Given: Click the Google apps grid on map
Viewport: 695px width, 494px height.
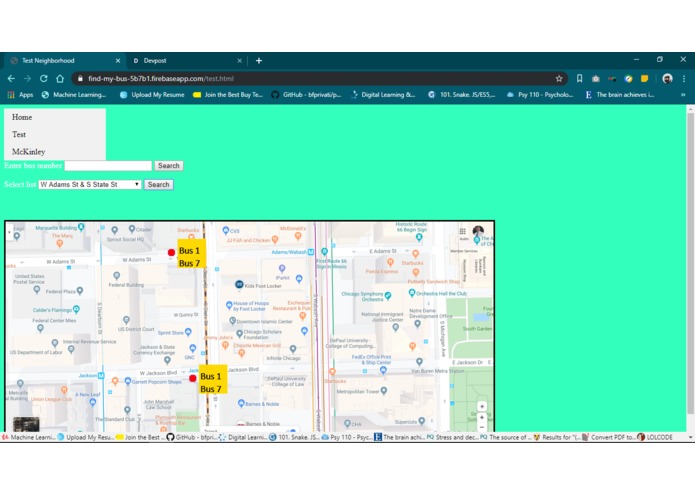Looking at the screenshot, I should pyautogui.click(x=462, y=231).
